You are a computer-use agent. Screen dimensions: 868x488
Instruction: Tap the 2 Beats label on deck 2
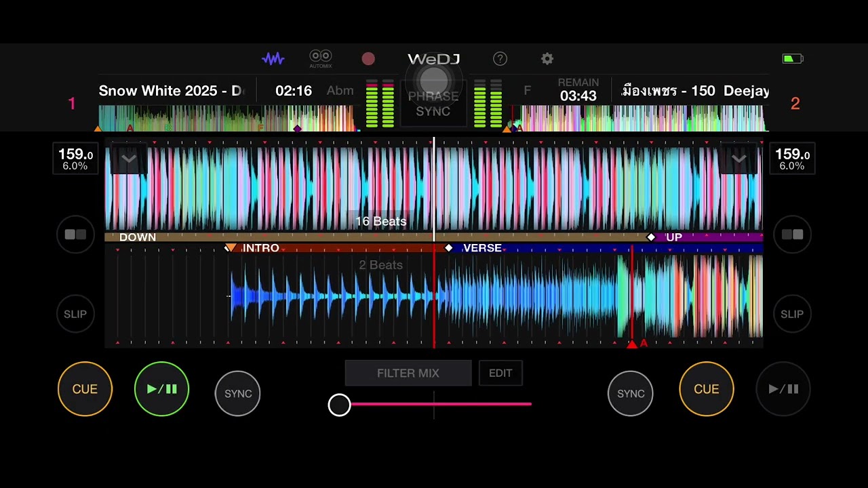pos(381,265)
